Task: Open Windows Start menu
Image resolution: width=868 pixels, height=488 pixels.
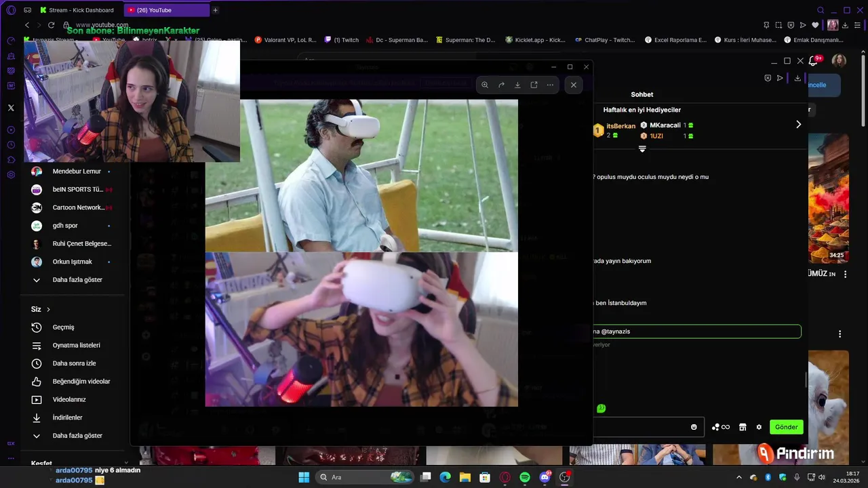Action: [304, 477]
